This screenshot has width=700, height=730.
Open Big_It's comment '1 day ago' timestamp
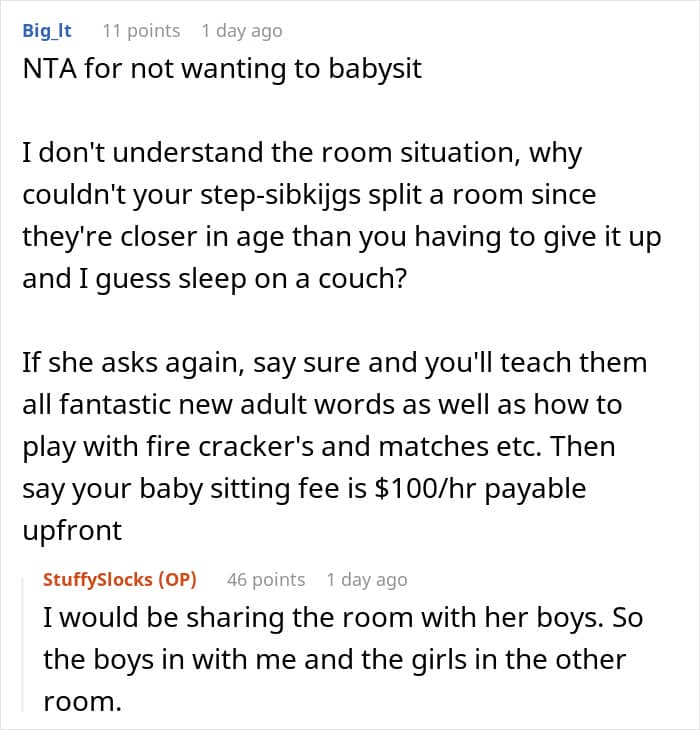pos(242,31)
